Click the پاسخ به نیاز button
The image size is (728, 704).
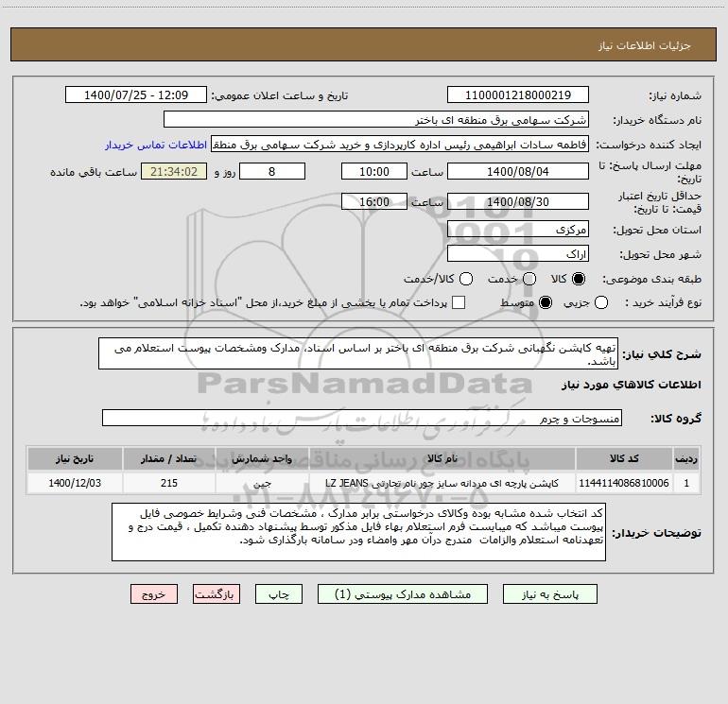pyautogui.click(x=549, y=594)
